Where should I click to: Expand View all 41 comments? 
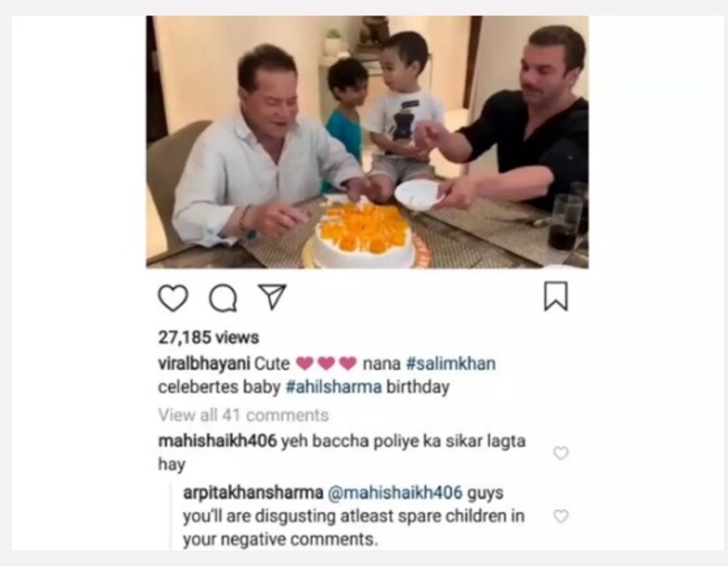click(x=244, y=415)
